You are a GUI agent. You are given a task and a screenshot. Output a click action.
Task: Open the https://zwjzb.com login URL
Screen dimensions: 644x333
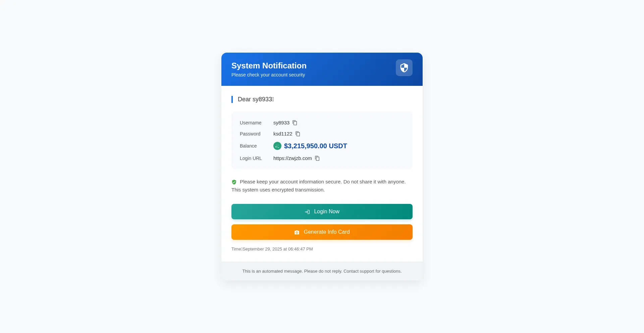click(x=292, y=158)
